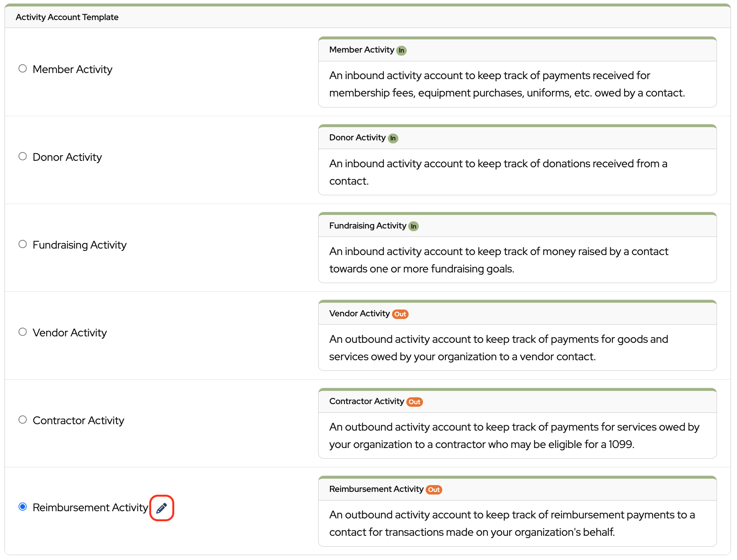Click the Out badge on Reimbursement Activity card

(434, 490)
